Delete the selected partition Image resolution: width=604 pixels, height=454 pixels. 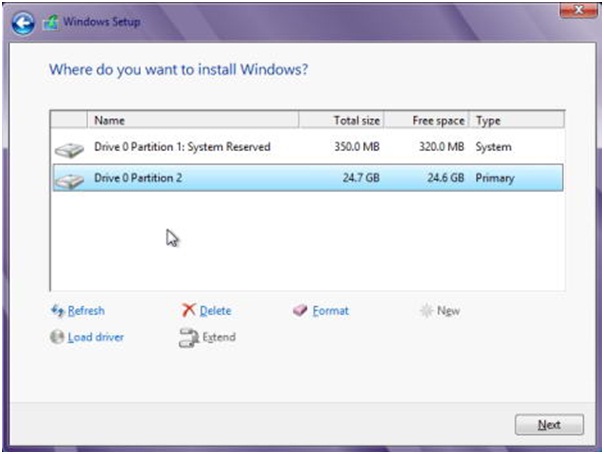click(x=215, y=310)
